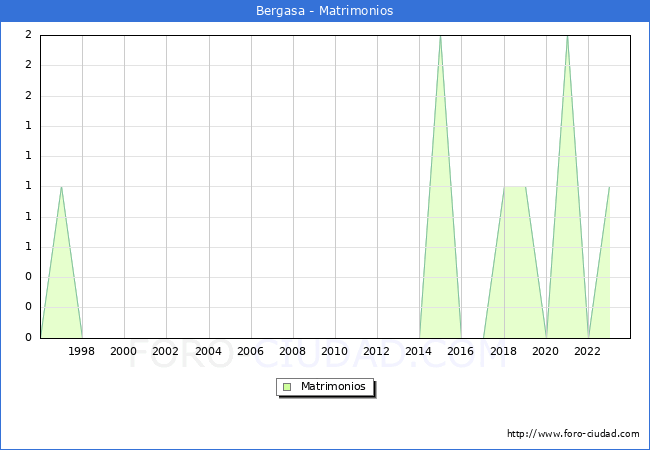Select the 'Matrimonios' legend label
Screen dimensions: 650x450
pos(333,387)
